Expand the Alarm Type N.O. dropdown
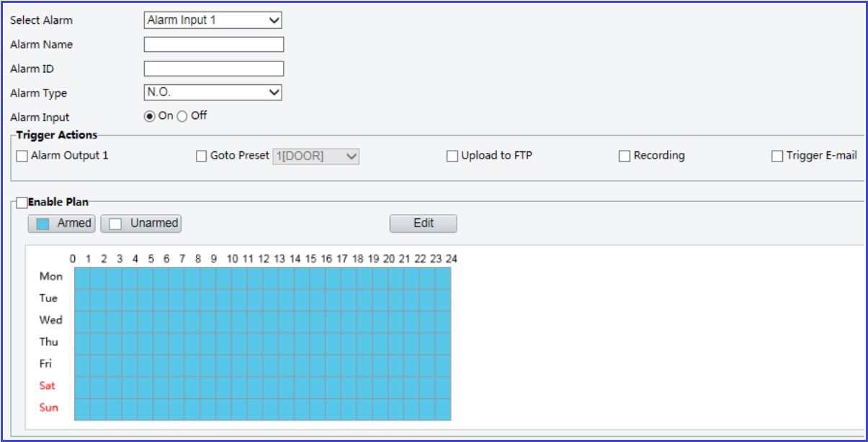The image size is (868, 442). (x=212, y=92)
